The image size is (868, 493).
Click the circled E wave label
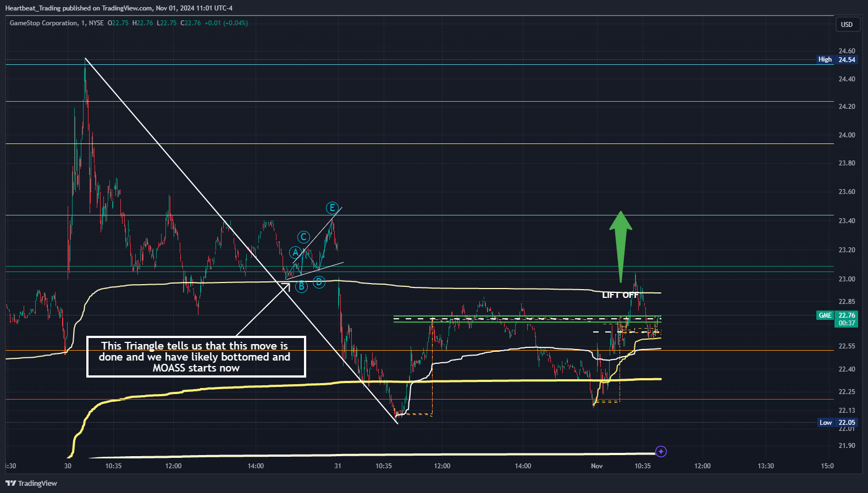pyautogui.click(x=332, y=208)
